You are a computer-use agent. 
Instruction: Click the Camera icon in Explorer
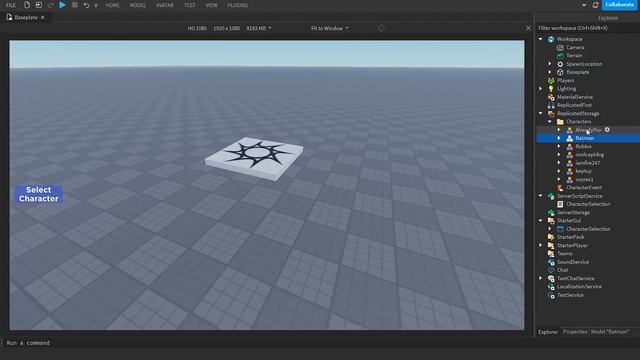[560, 47]
